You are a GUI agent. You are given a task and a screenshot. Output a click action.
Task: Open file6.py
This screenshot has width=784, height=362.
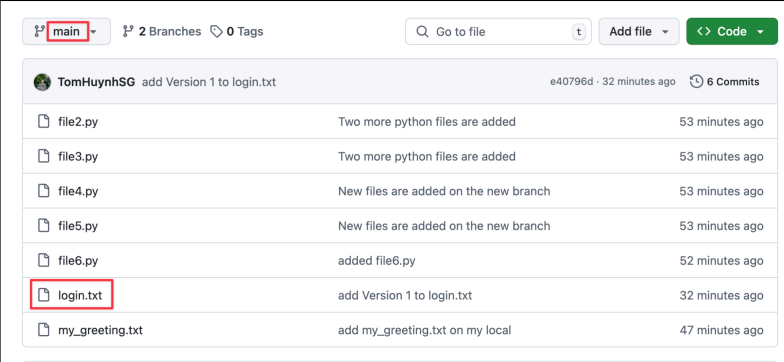(78, 260)
